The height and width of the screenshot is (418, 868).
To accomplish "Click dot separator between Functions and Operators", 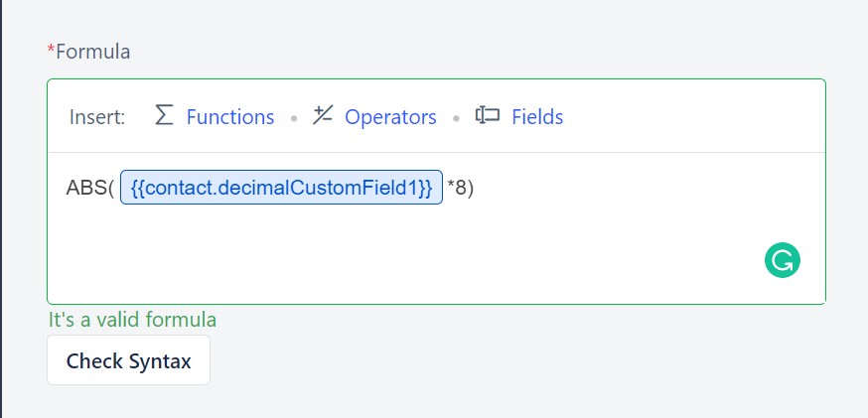I will [294, 118].
